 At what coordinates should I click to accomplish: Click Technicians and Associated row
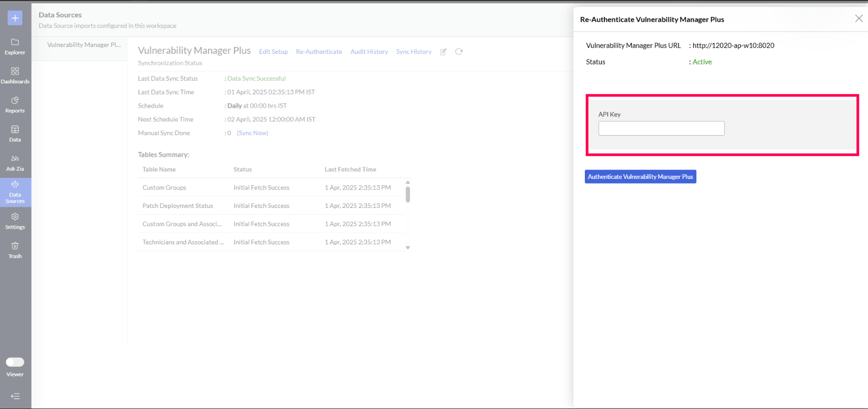pyautogui.click(x=271, y=242)
